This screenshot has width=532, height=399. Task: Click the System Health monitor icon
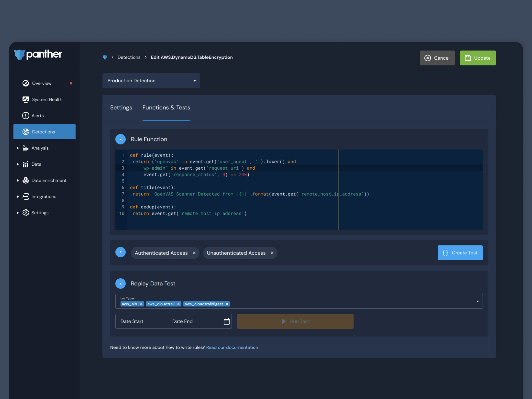click(x=26, y=99)
